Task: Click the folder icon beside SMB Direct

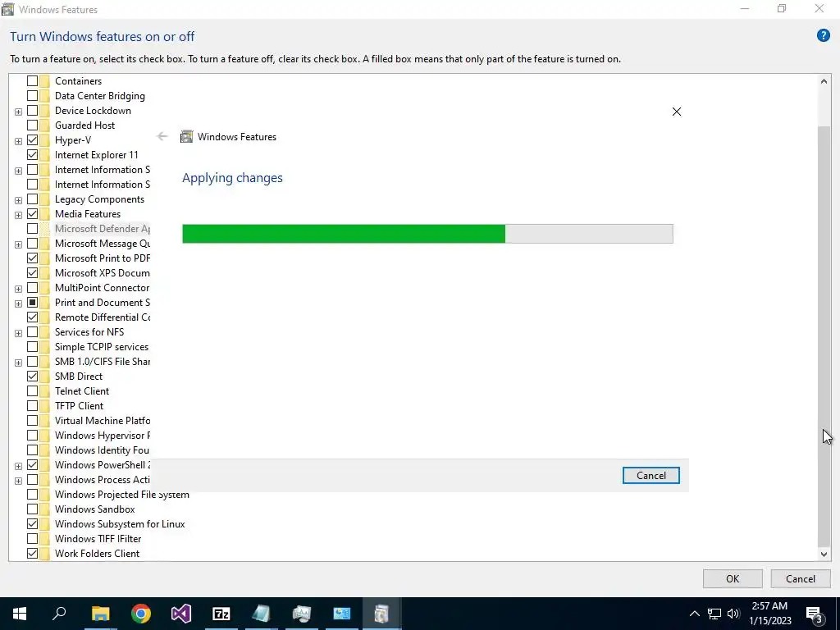Action: (x=44, y=376)
